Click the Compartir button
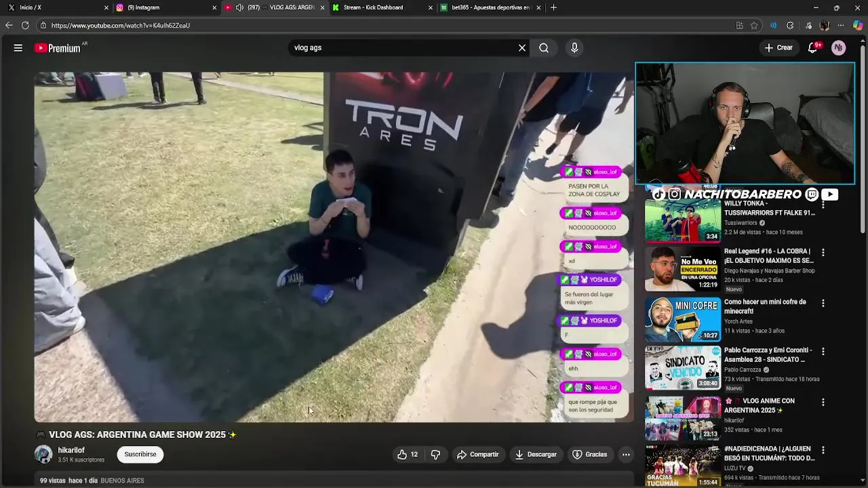 pyautogui.click(x=478, y=455)
